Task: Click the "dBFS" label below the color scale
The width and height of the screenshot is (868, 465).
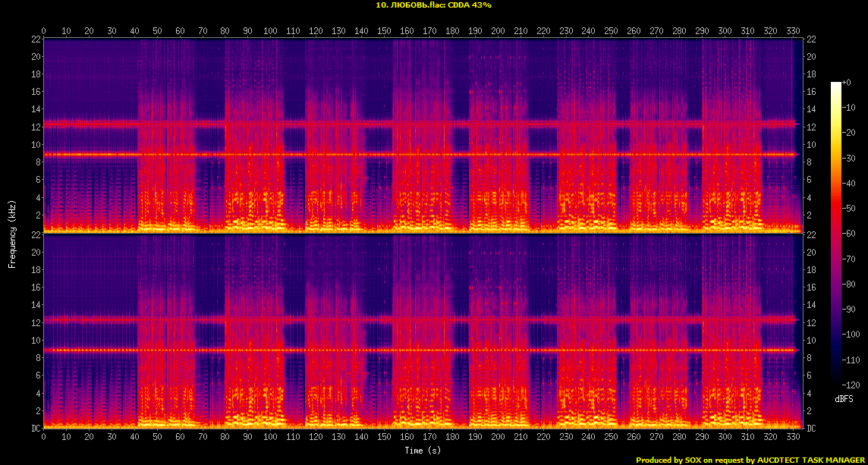Action: click(x=842, y=398)
